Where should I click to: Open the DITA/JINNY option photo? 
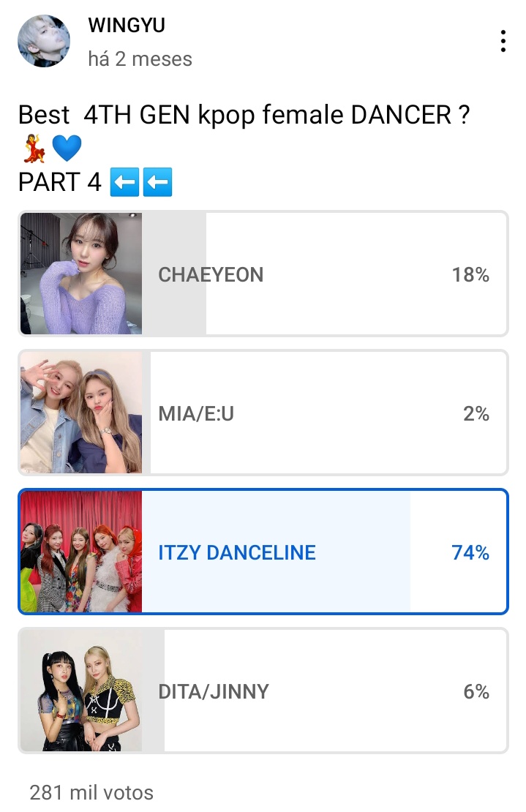[x=80, y=691]
